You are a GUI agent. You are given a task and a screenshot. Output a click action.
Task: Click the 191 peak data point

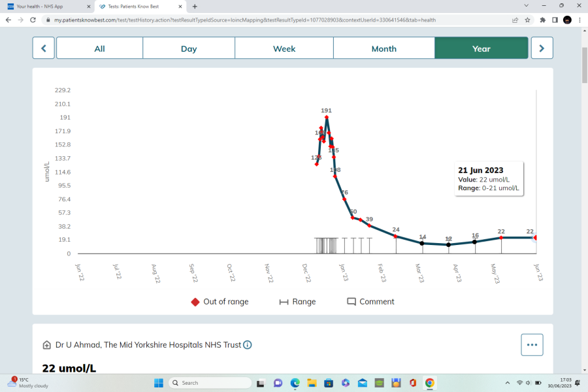click(x=327, y=118)
